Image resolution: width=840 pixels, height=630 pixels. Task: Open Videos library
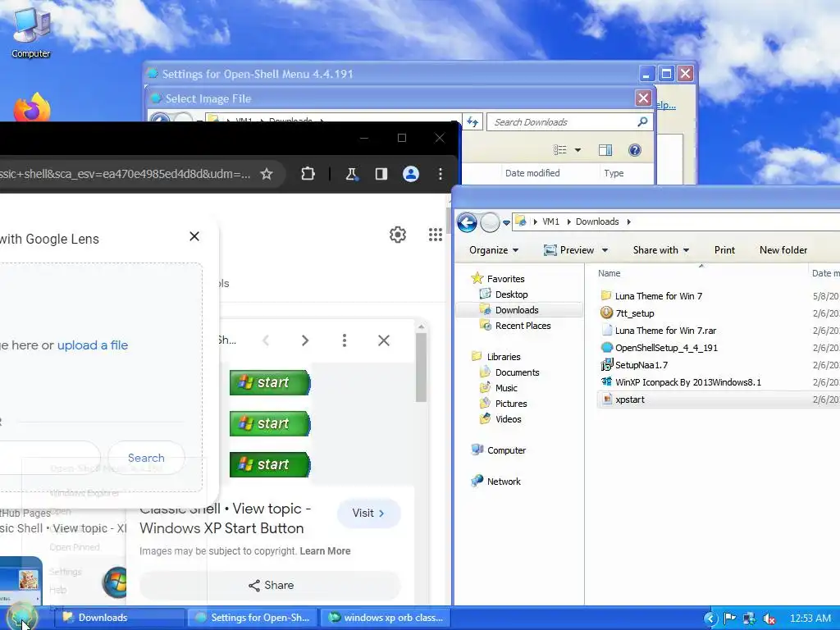pos(508,419)
